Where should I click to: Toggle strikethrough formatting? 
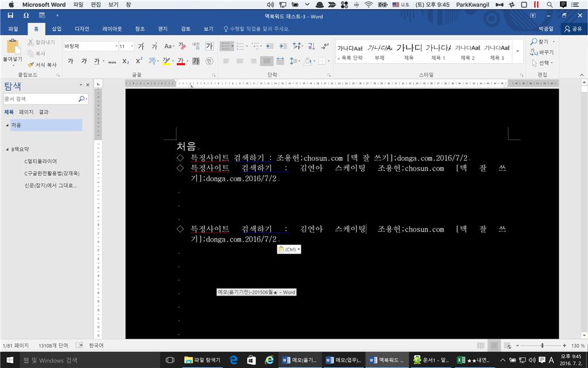112,61
